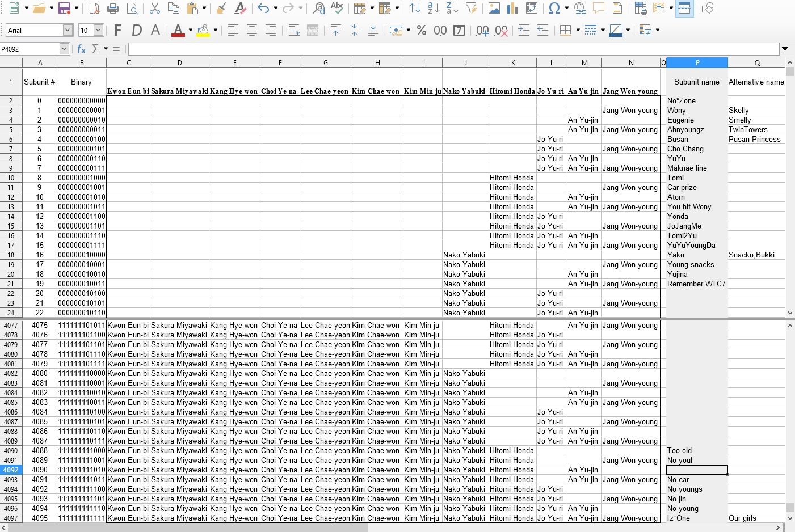Paste from clipboard
The image size is (795, 532).
193,8
